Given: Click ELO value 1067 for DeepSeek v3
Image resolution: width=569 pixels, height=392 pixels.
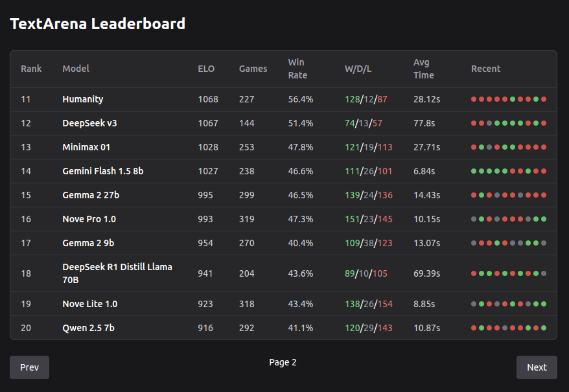Looking at the screenshot, I should click(208, 123).
